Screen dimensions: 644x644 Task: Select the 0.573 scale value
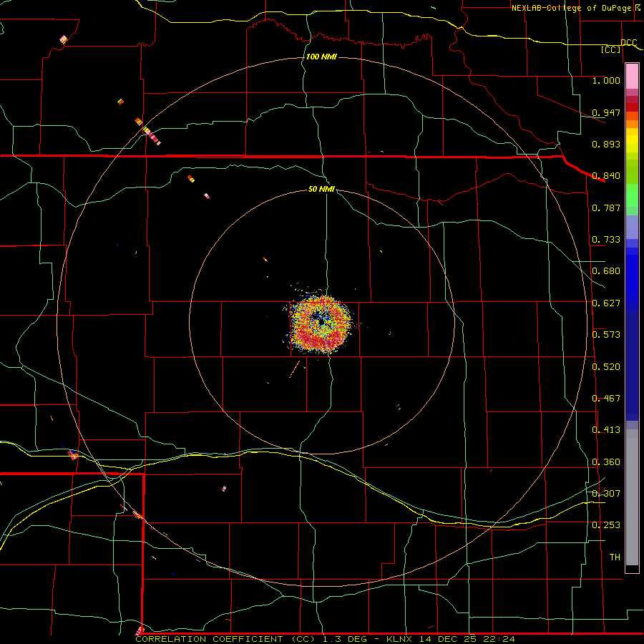coord(606,335)
